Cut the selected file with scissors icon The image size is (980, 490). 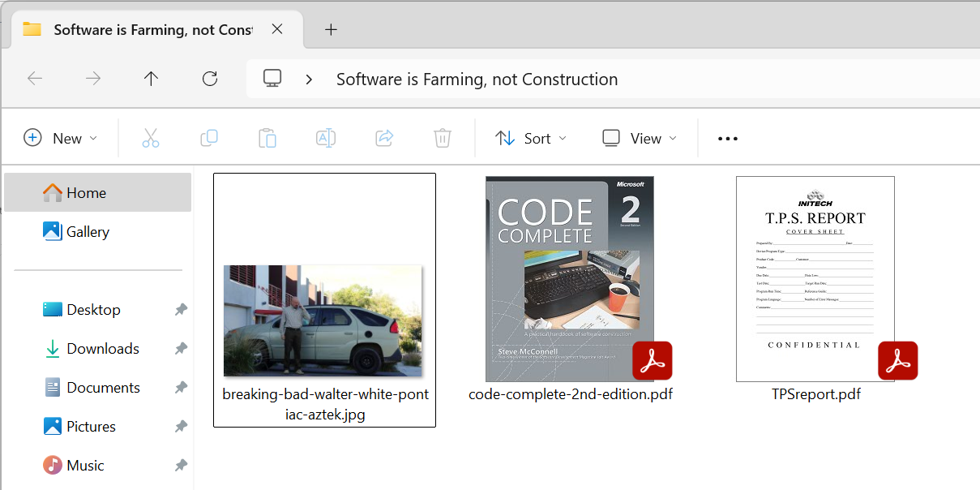(x=151, y=138)
